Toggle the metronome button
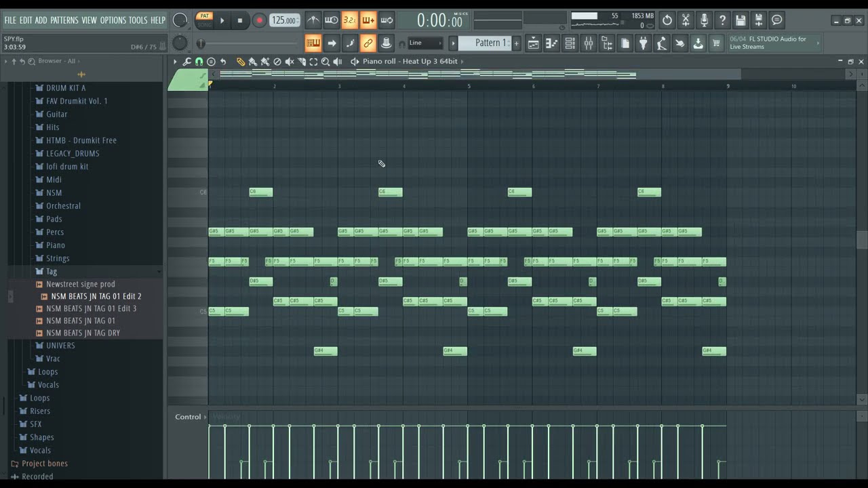 [313, 20]
